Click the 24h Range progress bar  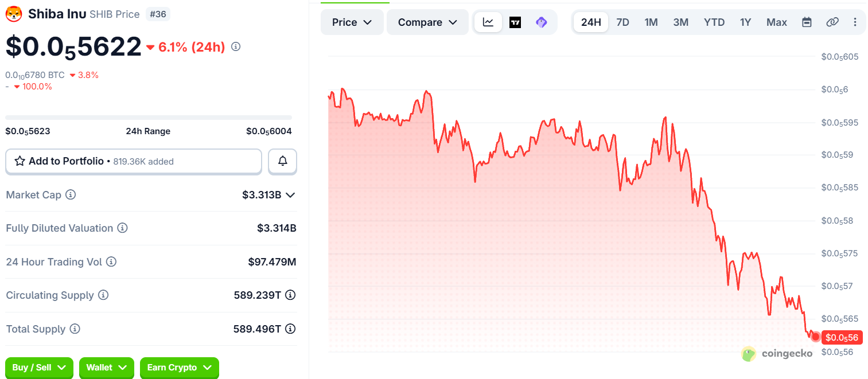coord(149,118)
